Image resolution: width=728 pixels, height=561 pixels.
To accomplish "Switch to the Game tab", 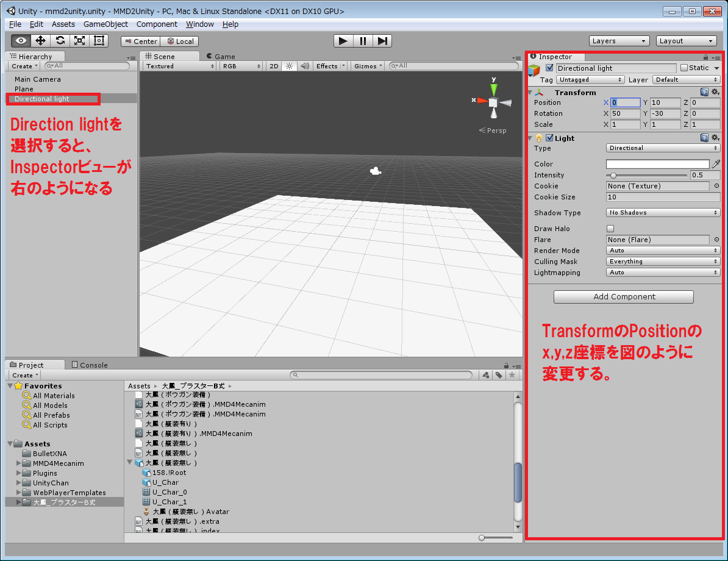I will click(221, 56).
